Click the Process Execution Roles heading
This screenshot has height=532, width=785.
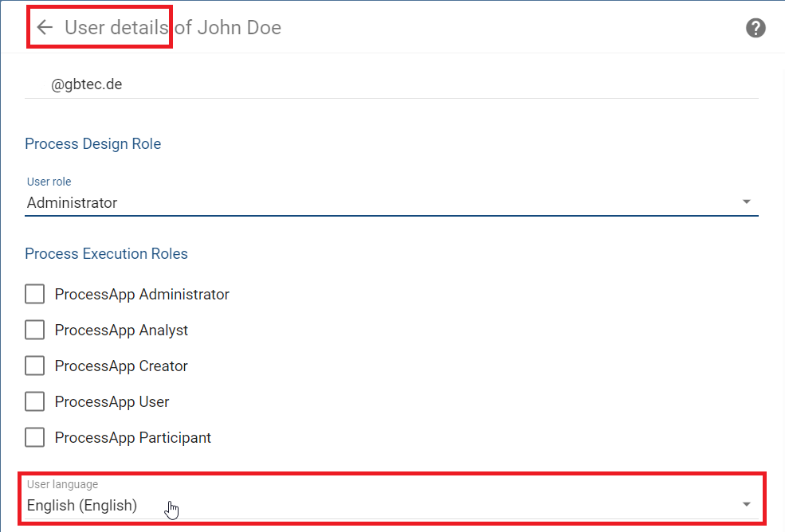(106, 253)
